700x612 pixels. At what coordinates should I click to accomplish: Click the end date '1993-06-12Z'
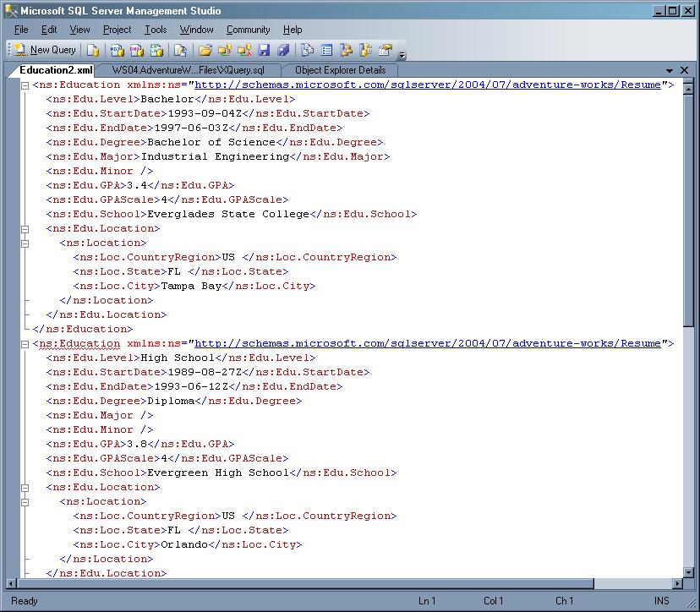coord(191,387)
